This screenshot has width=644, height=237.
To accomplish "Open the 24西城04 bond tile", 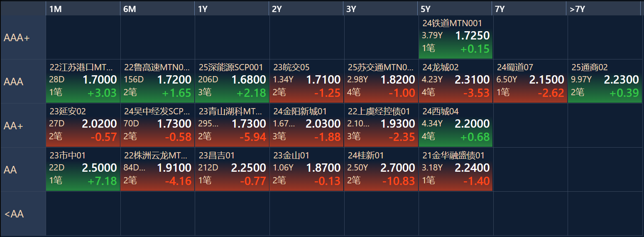I will (455, 126).
